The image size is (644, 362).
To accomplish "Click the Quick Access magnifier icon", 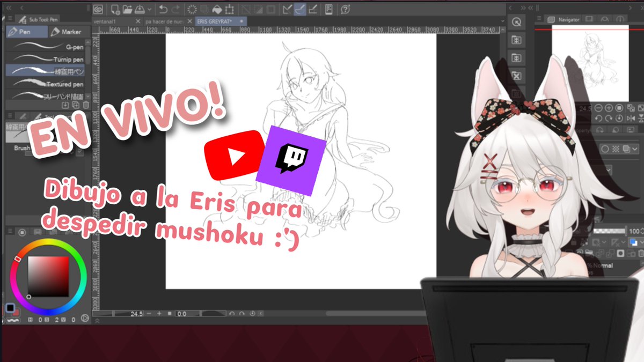I will [516, 22].
